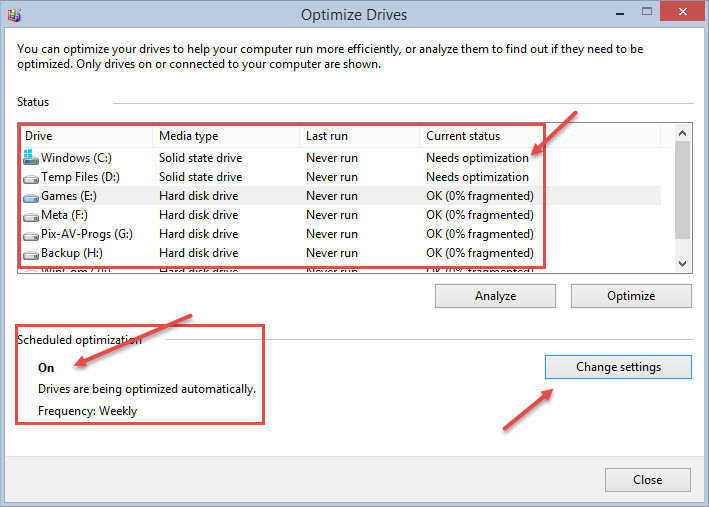Viewport: 709px width, 507px height.
Task: Select the Backup (H:) drive row
Action: (340, 253)
